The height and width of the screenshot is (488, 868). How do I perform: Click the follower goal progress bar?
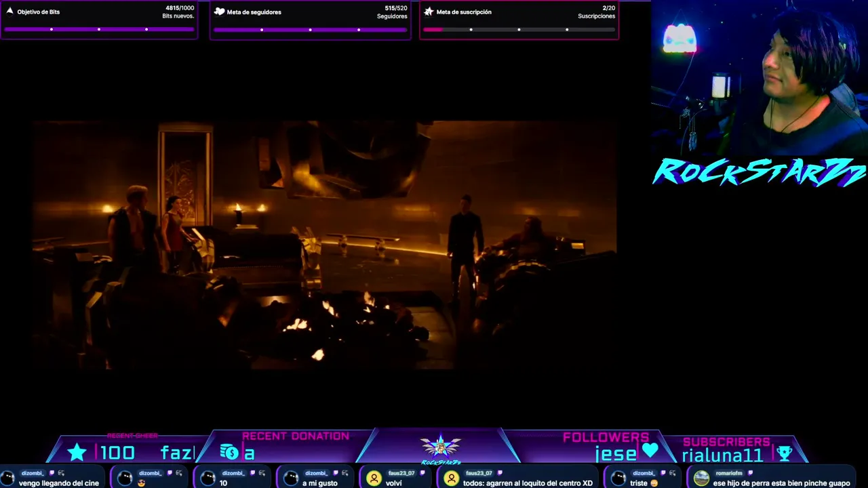click(x=311, y=29)
